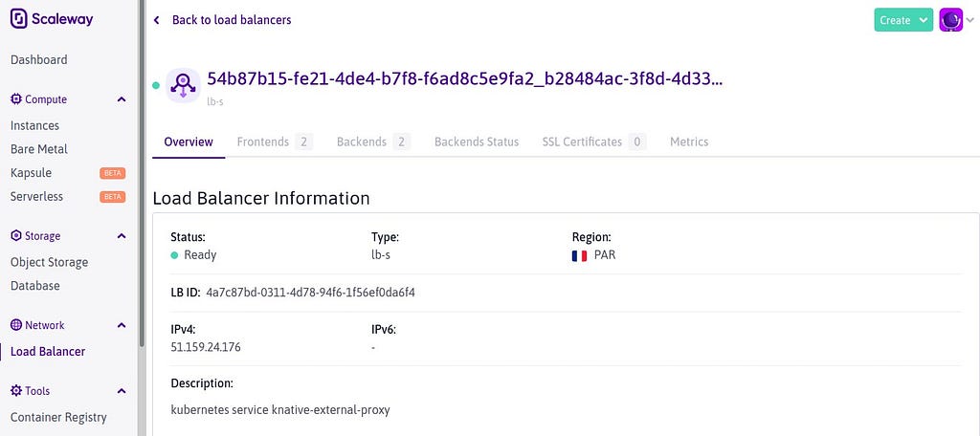Screen dimensions: 980x436
Task: Collapse the Network section chevron
Action: [x=122, y=325]
